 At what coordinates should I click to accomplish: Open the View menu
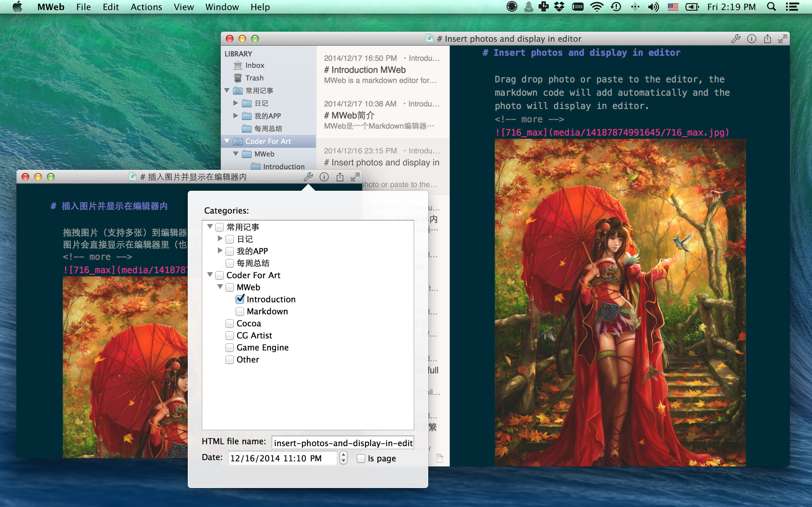click(184, 7)
